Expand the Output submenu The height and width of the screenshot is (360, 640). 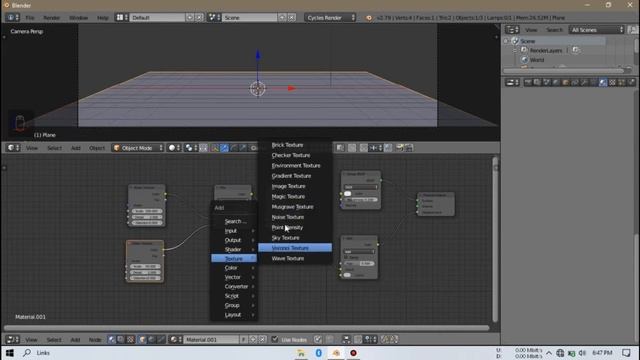(234, 240)
